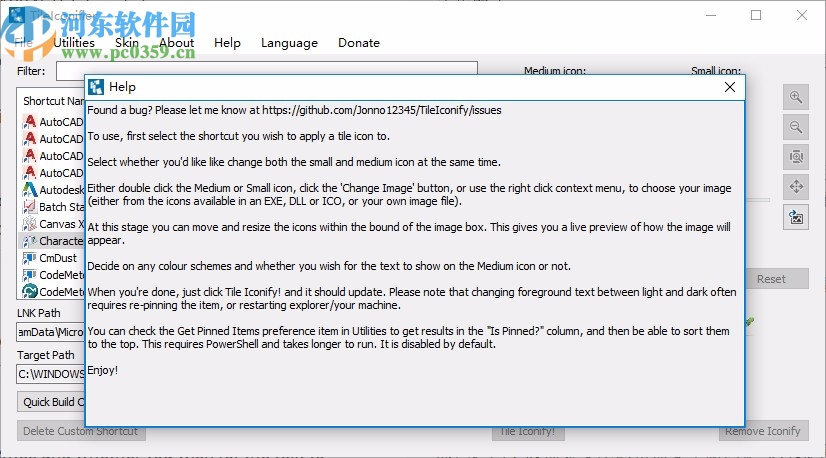The height and width of the screenshot is (458, 826).
Task: Close the Help dialog
Action: pyautogui.click(x=730, y=87)
